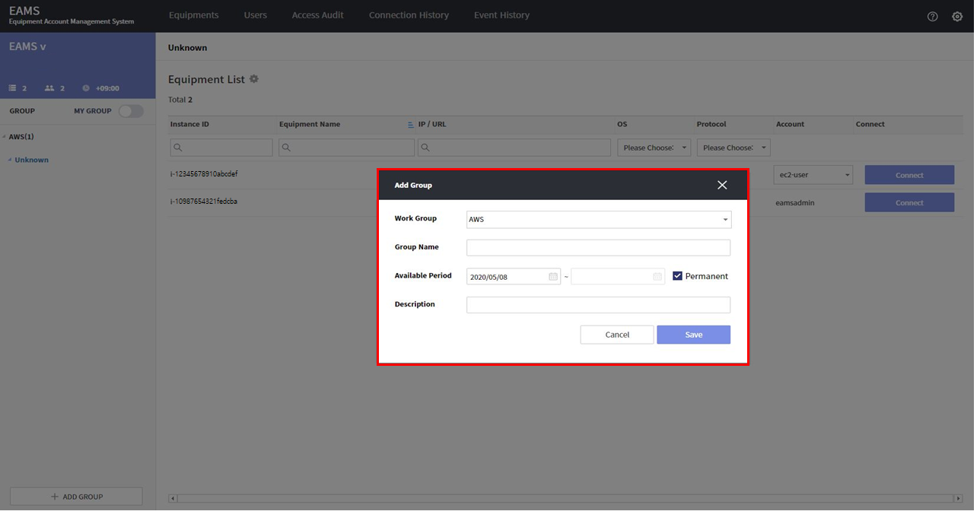This screenshot has height=524, width=980.
Task: Click the timezone clock icon
Action: pyautogui.click(x=86, y=88)
